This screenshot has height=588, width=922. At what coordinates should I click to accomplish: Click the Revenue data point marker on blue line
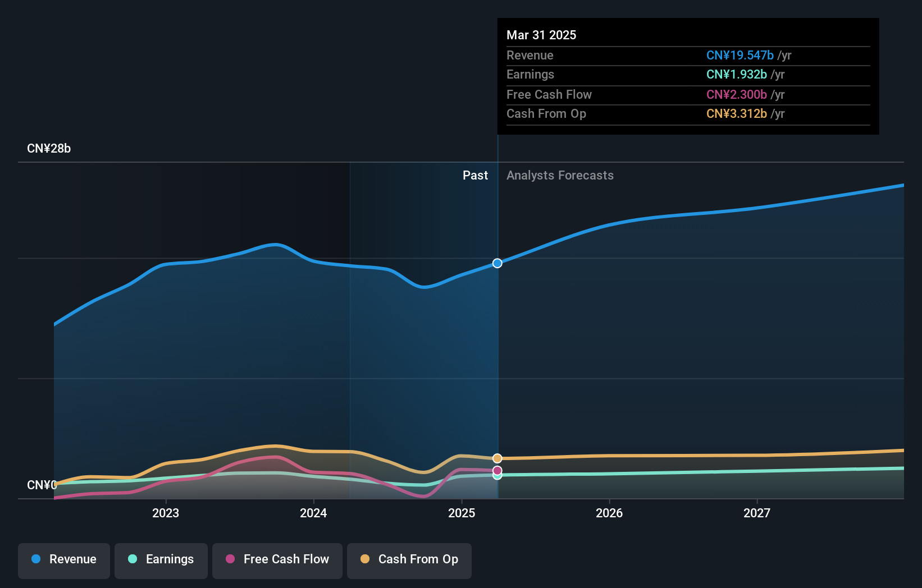coord(497,263)
